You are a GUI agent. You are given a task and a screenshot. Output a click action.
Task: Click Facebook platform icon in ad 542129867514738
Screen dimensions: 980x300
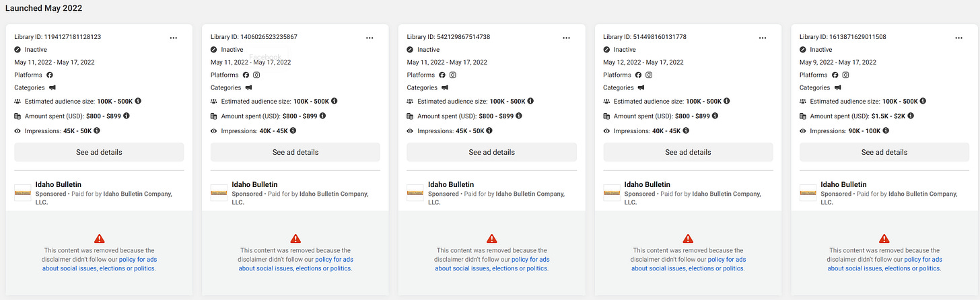442,75
